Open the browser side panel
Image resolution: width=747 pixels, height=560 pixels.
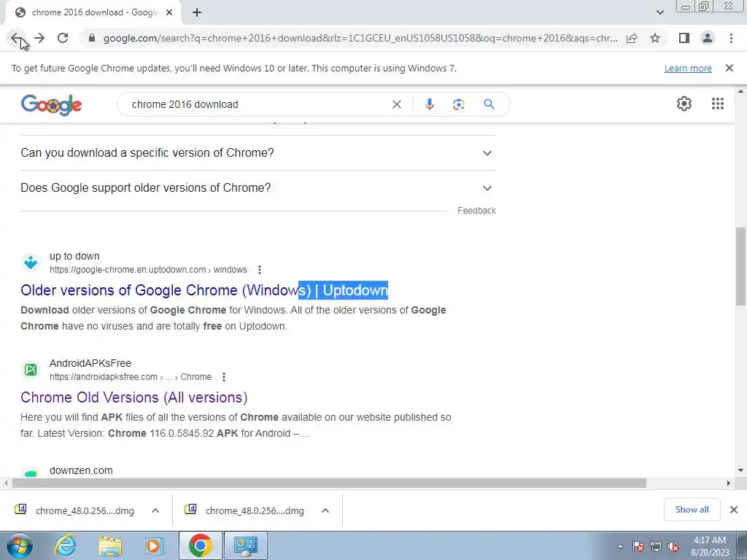tap(684, 38)
